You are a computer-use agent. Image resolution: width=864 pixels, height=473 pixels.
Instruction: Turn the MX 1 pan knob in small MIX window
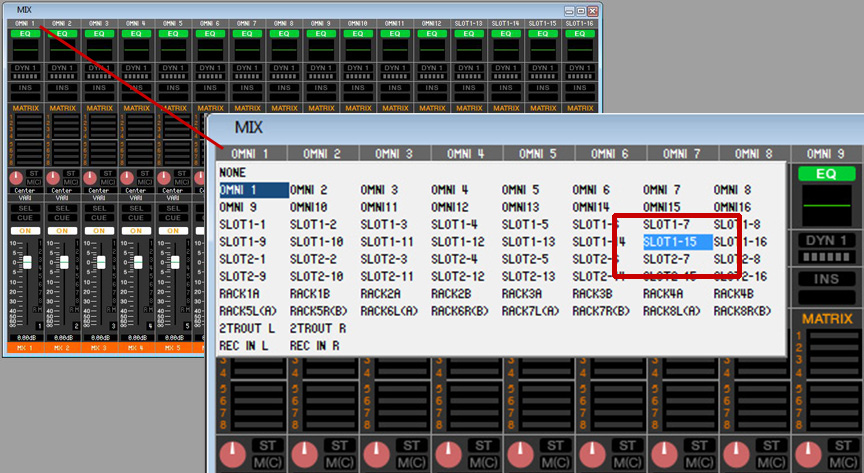[x=17, y=178]
